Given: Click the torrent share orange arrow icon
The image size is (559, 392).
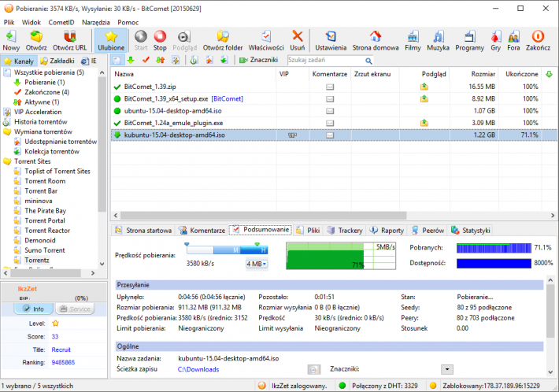Looking at the screenshot, I should pyautogui.click(x=209, y=61).
